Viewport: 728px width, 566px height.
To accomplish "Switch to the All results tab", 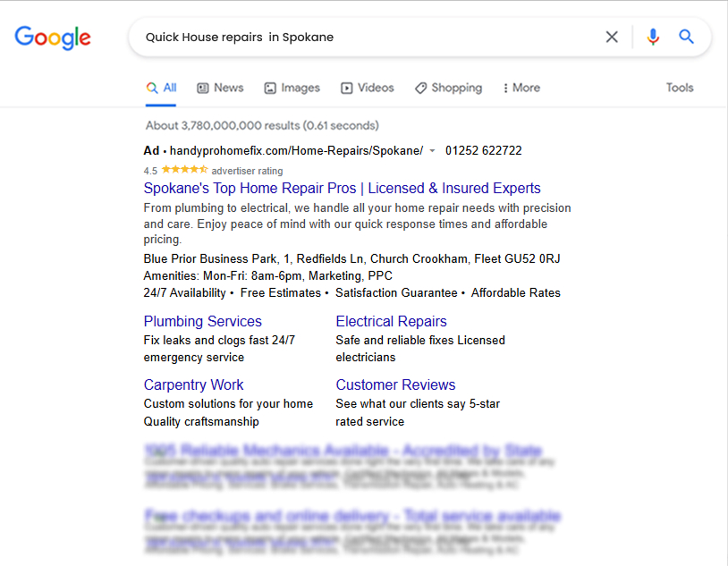I will click(161, 88).
